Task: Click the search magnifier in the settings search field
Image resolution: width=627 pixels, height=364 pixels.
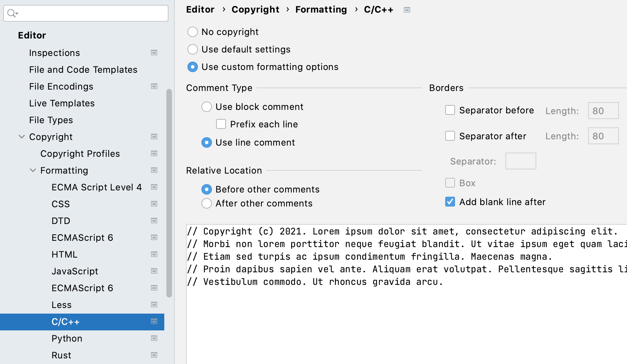Action: pos(11,13)
